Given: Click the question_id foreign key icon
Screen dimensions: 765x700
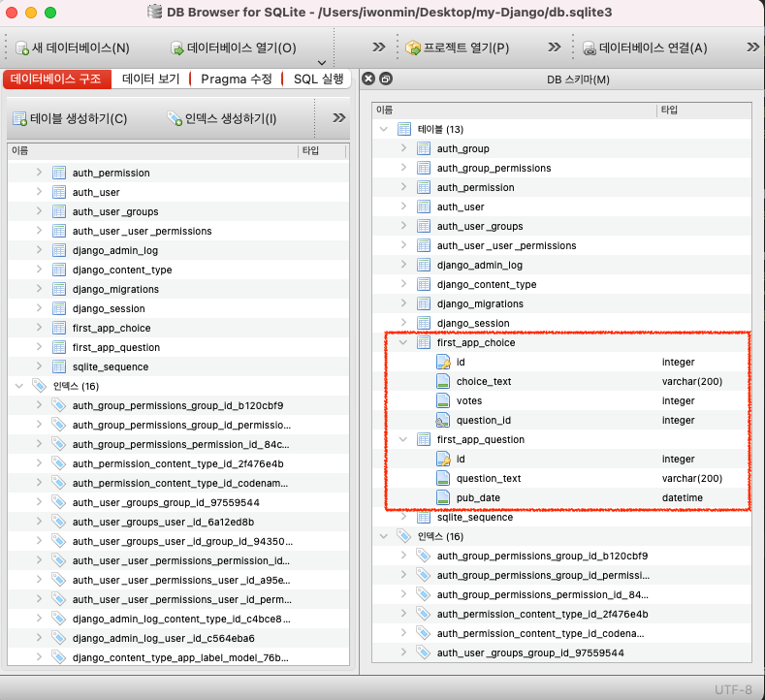Looking at the screenshot, I should pos(442,420).
